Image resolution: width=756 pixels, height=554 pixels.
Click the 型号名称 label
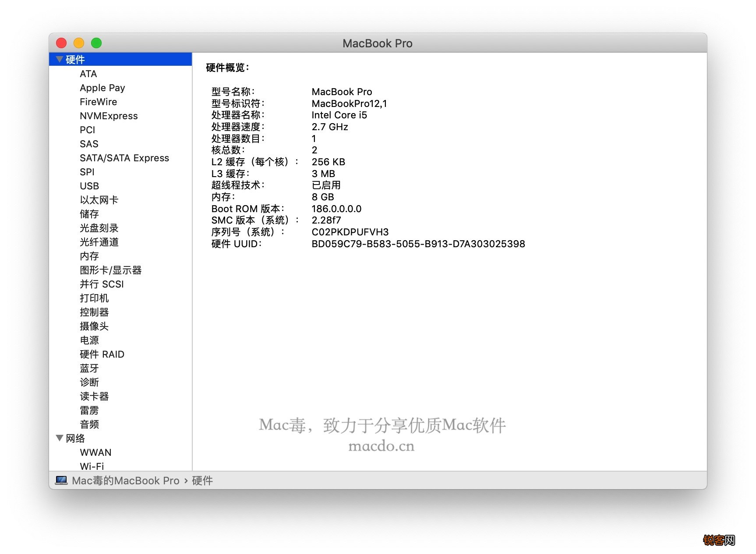click(x=233, y=92)
